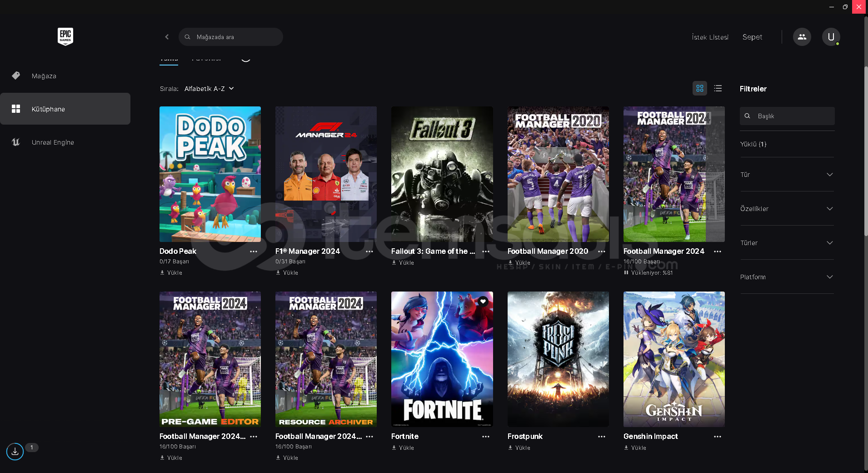Open Genshin Impact options menu
This screenshot has width=868, height=473.
718,437
